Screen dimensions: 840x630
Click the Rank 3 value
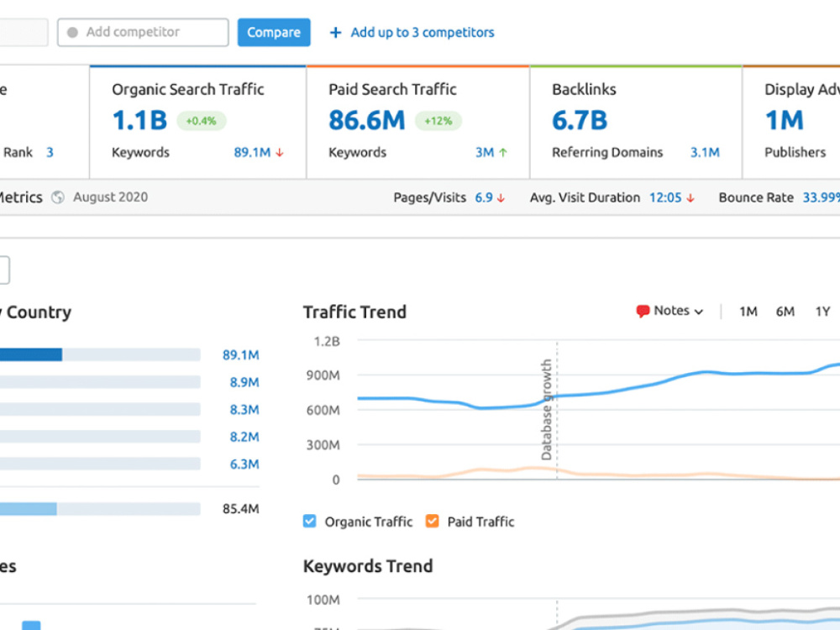click(50, 153)
